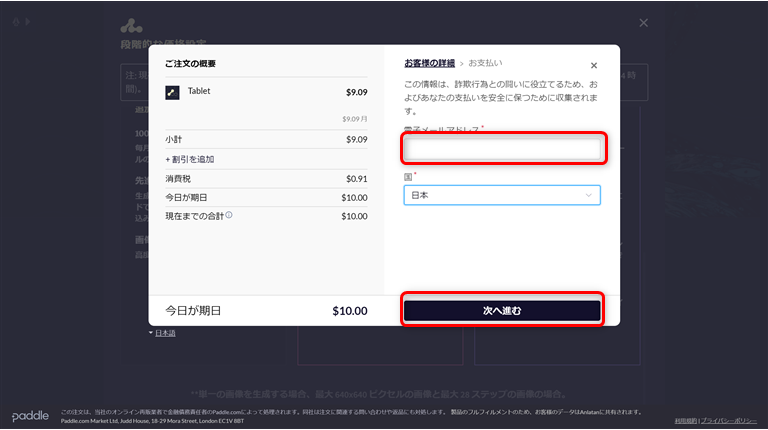Viewport: 768px width, 430px height.
Task: Go to the お支払い breadcrumb step
Action: (486, 63)
